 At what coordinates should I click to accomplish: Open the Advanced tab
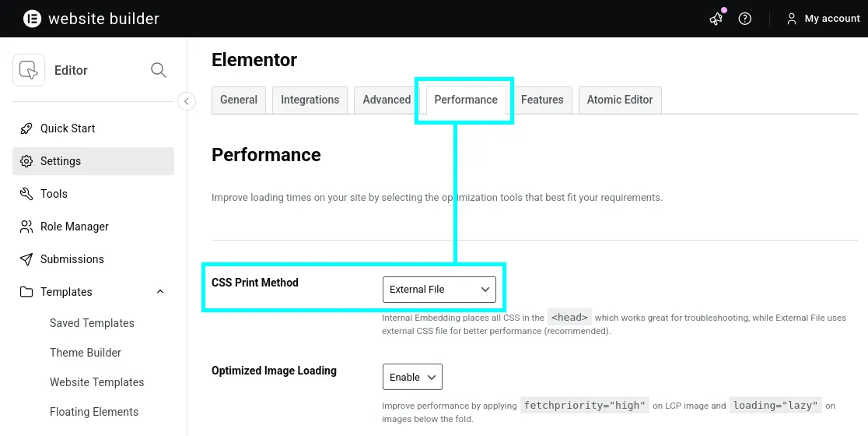point(387,100)
